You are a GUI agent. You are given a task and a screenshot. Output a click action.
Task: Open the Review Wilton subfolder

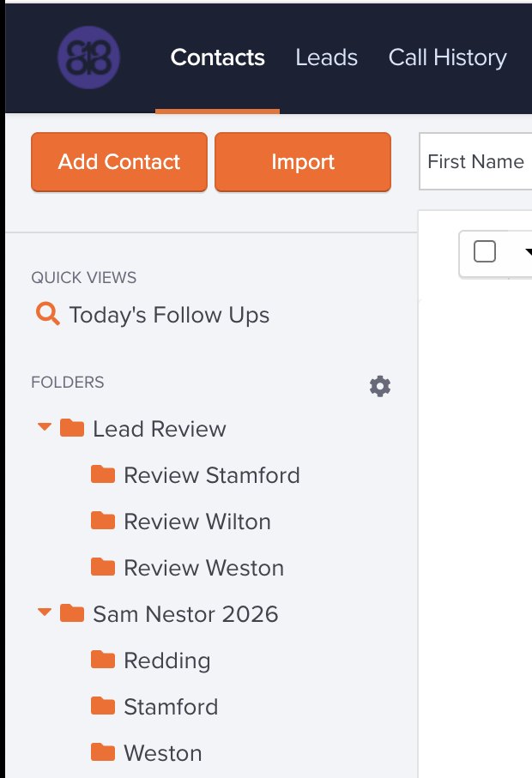197,522
